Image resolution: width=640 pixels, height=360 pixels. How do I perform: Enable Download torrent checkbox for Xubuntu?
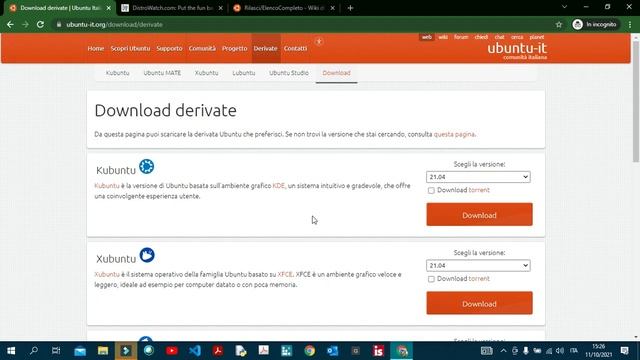431,279
